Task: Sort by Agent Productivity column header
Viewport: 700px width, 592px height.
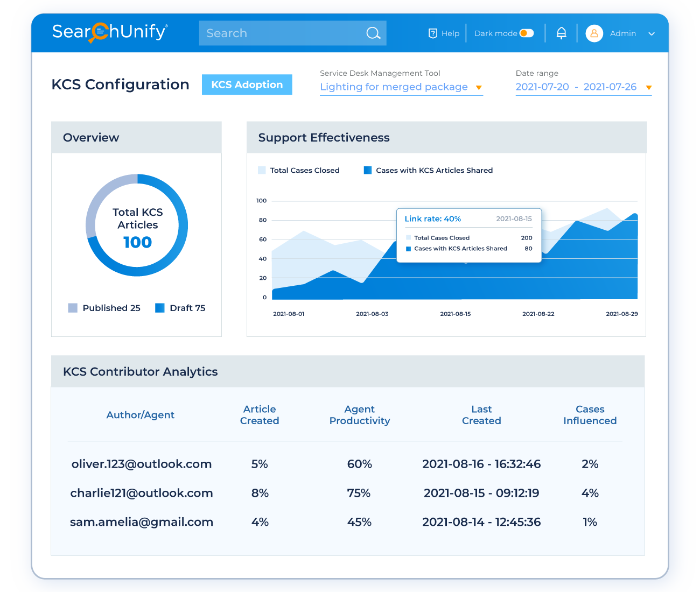Action: [x=360, y=415]
